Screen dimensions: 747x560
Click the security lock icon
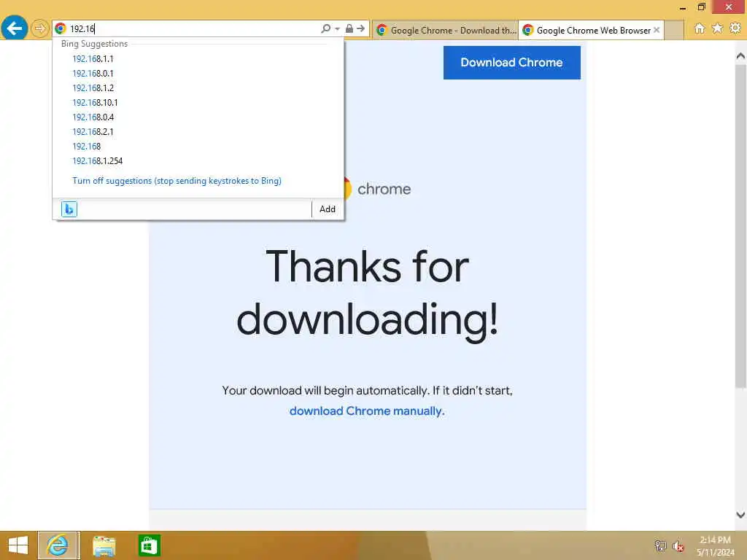tap(349, 28)
